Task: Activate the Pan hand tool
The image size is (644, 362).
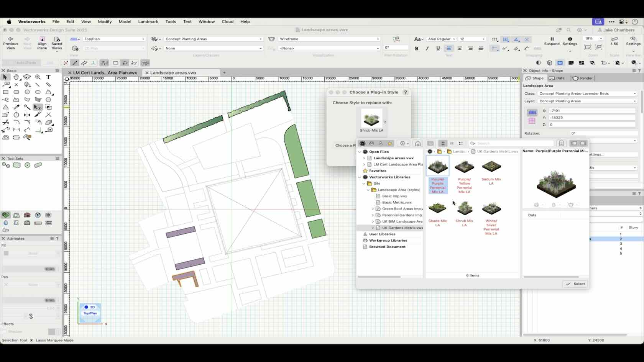Action: (x=16, y=77)
